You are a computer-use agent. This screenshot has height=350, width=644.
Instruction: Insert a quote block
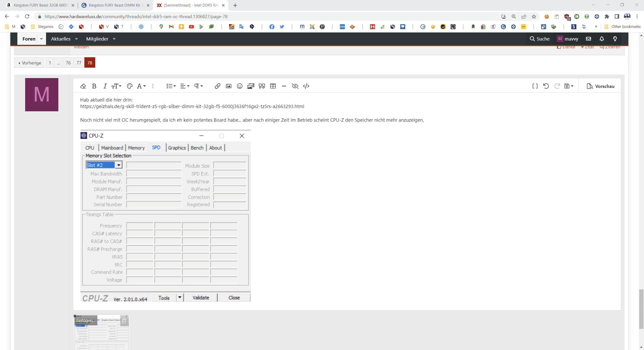(x=262, y=86)
